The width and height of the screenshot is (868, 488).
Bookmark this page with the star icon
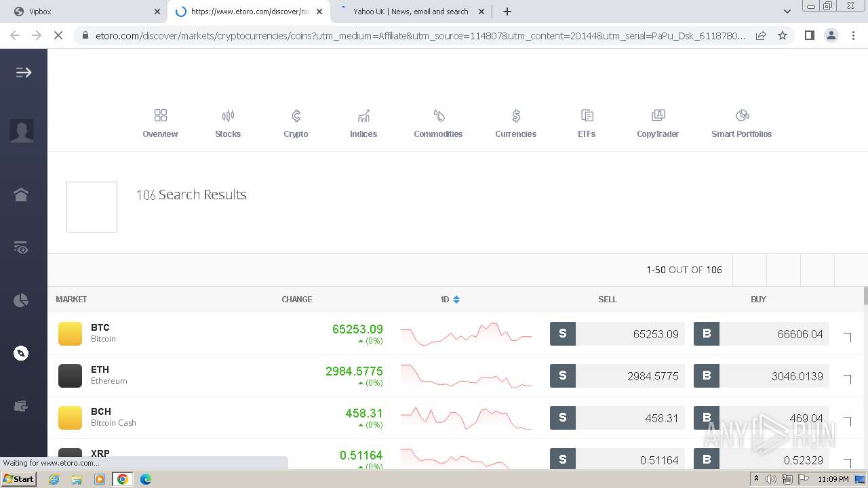tap(783, 35)
